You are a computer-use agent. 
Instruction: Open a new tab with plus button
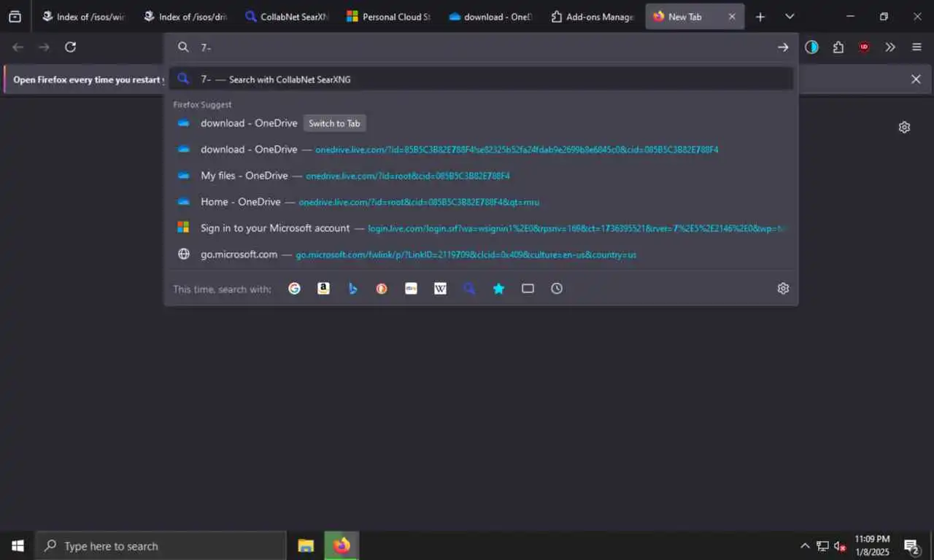tap(760, 17)
